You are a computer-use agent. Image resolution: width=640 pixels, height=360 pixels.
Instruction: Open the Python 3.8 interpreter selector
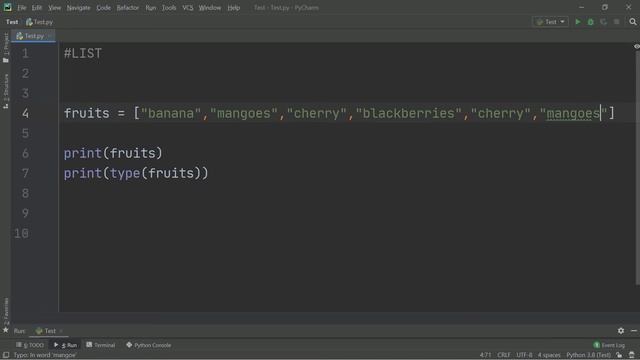[x=588, y=355]
